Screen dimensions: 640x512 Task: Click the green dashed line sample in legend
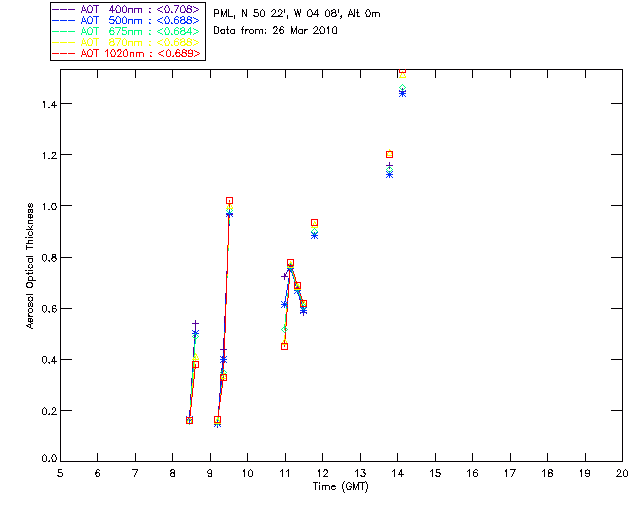(x=64, y=31)
